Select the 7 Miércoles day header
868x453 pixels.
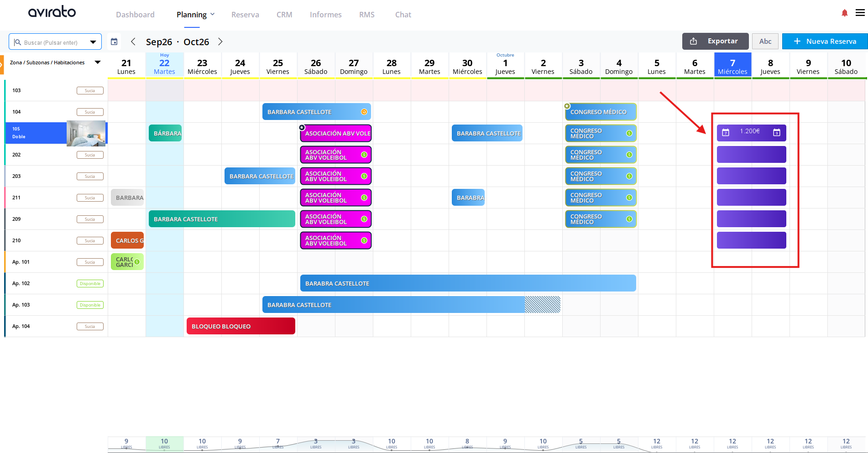[732, 66]
